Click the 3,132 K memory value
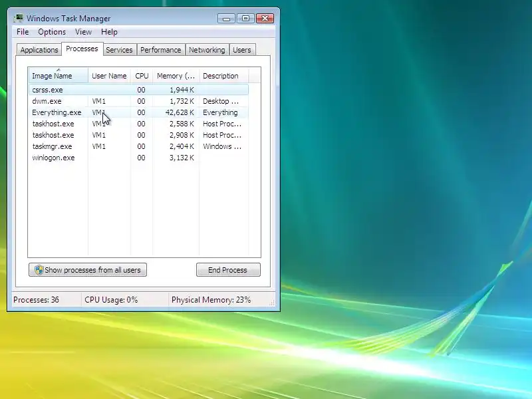The image size is (532, 399). coord(182,158)
